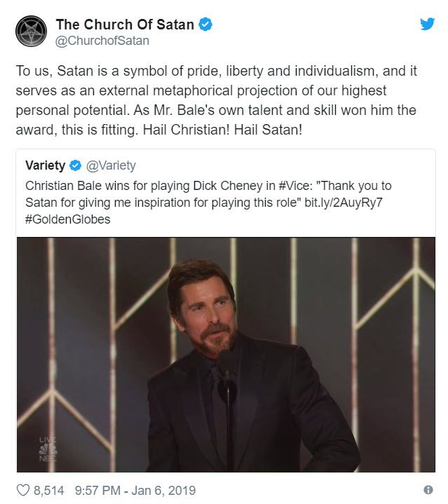Open the Variety account name
The image size is (448, 504).
45,166
